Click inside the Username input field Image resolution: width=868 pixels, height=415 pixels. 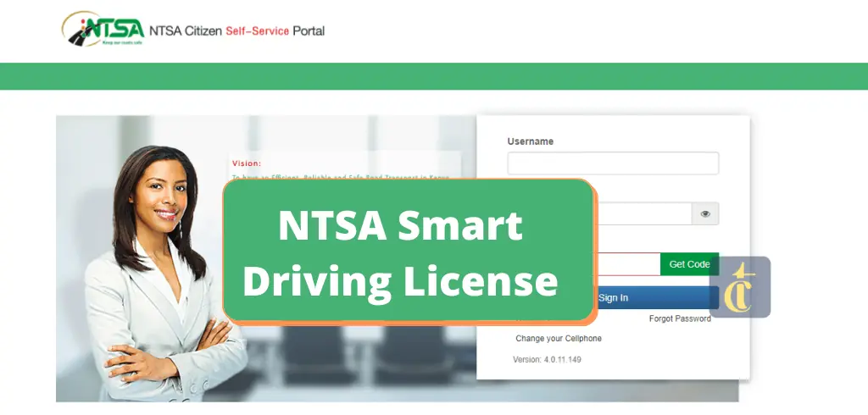click(612, 163)
